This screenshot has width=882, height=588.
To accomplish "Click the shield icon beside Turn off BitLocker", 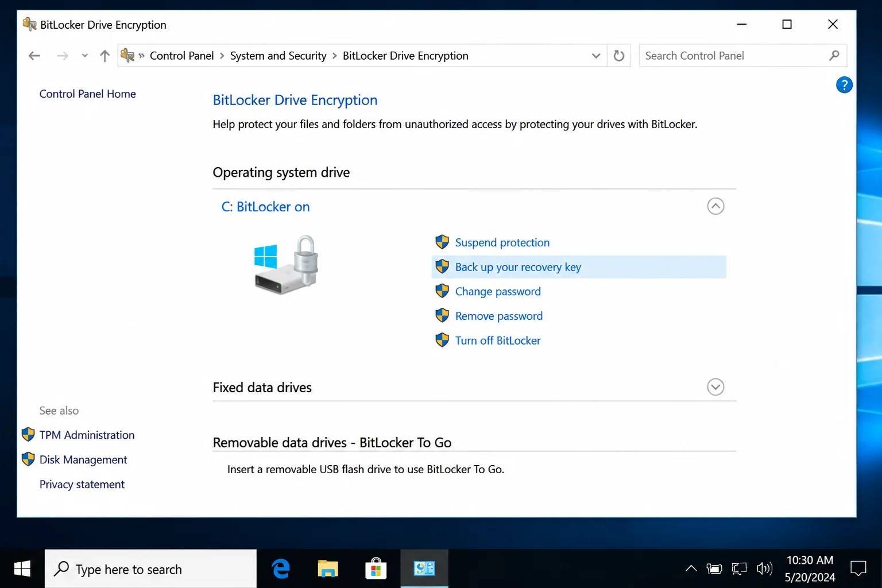I will coord(442,340).
